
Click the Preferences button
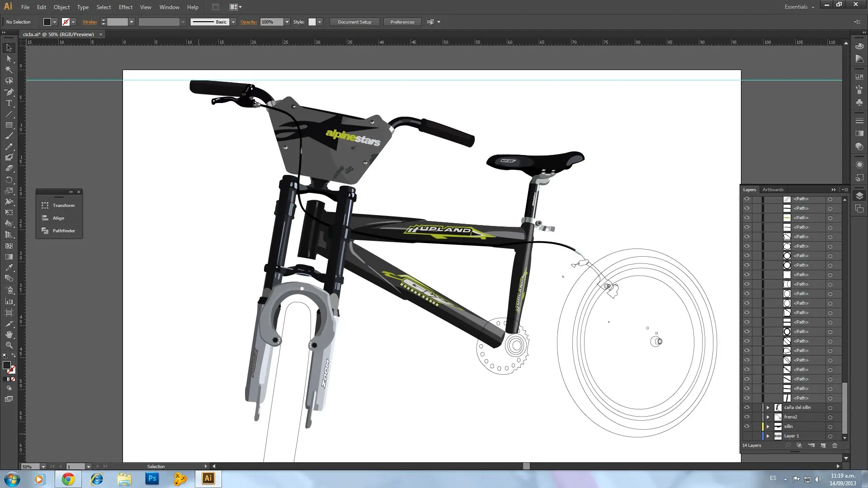tap(402, 22)
